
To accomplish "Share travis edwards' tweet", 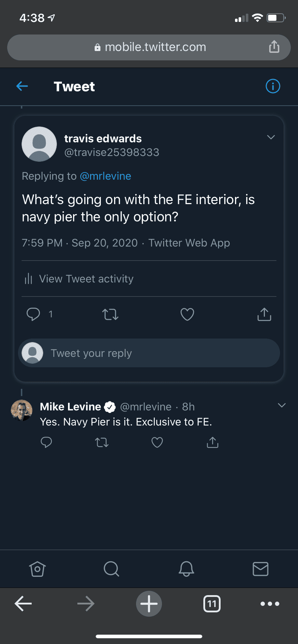I will click(x=264, y=314).
